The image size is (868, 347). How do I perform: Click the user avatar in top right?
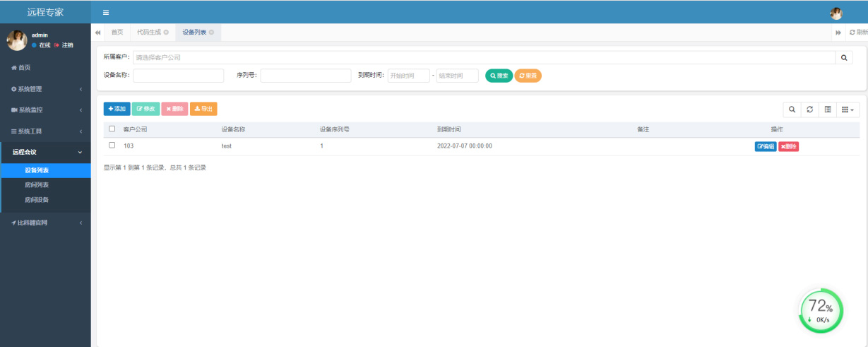coord(836,13)
